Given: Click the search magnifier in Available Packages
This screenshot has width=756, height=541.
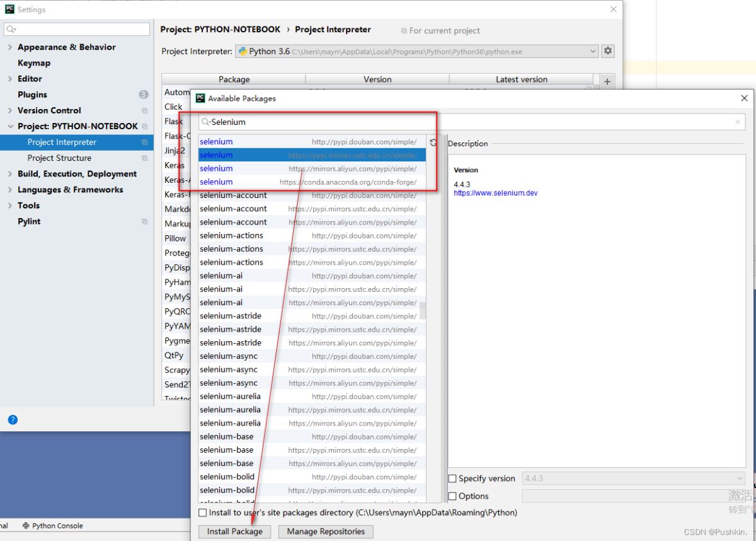Looking at the screenshot, I should (x=206, y=122).
